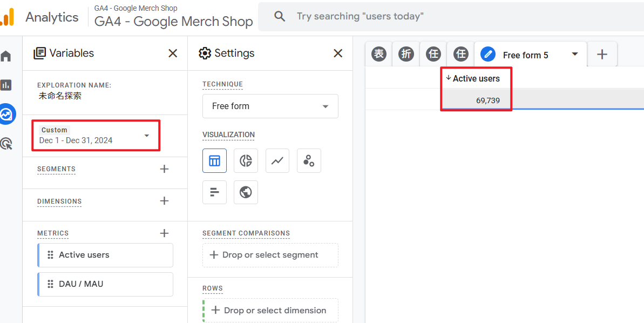Select the DAU / MAU metric chip
Viewport: 644px width, 323px height.
(x=105, y=284)
